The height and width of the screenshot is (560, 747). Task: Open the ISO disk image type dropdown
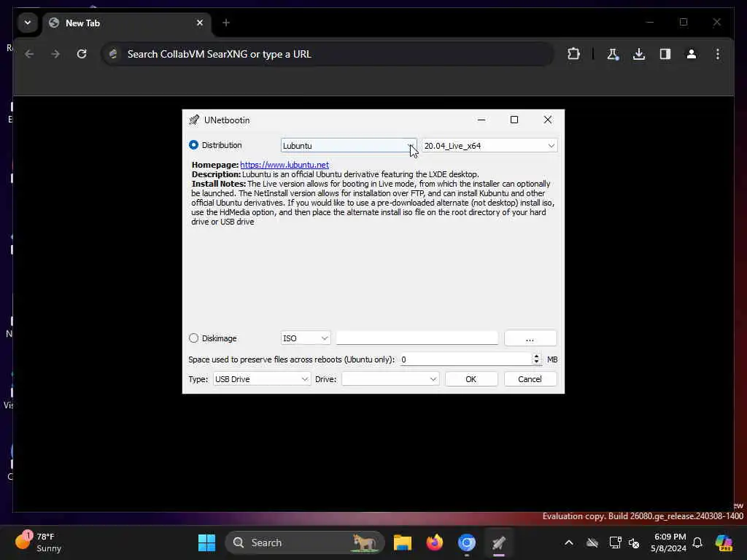point(306,338)
